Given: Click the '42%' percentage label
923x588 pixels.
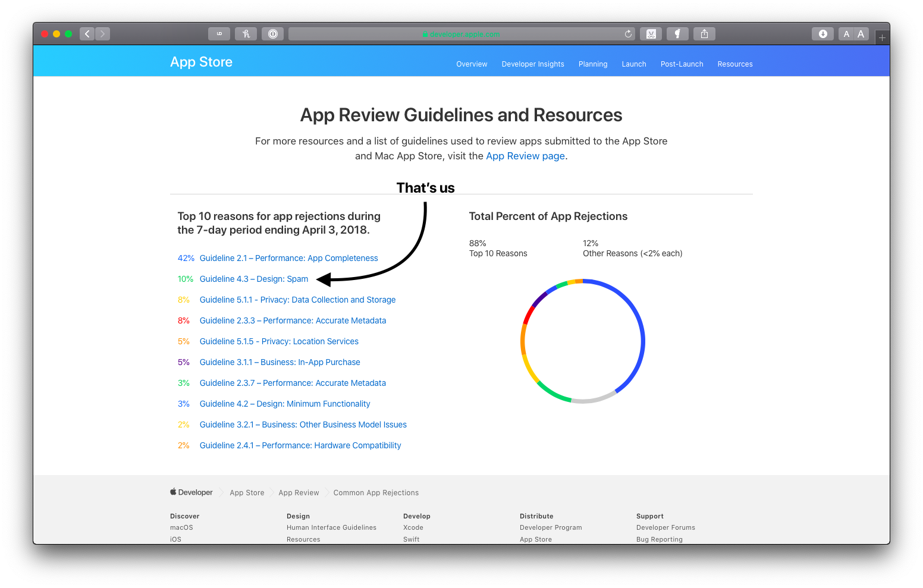Looking at the screenshot, I should 186,258.
